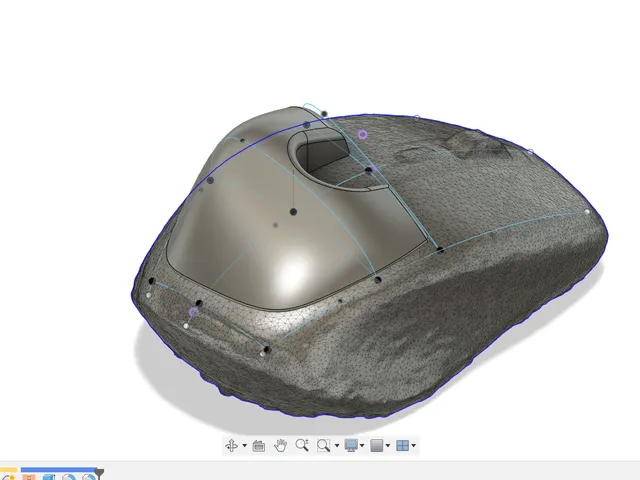Choose the Zoom magnifier tool

click(302, 445)
